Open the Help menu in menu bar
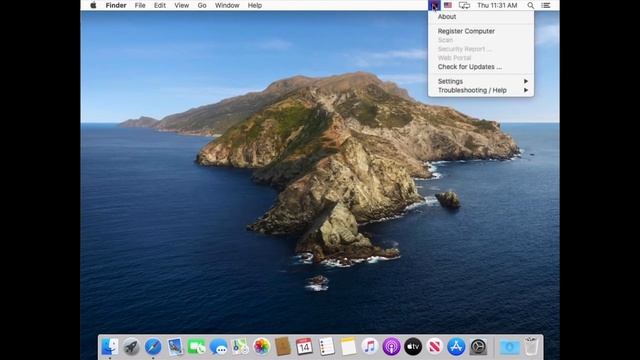 point(255,5)
